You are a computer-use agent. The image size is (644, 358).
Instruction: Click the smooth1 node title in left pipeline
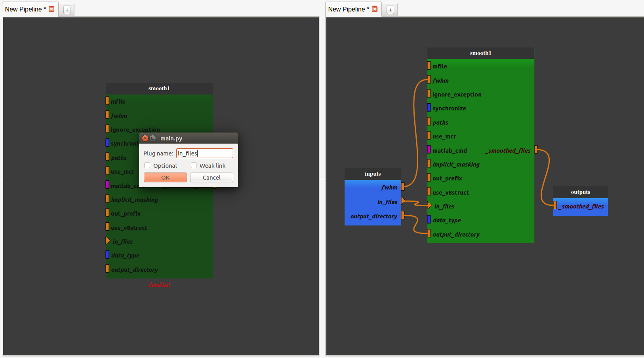click(x=159, y=88)
